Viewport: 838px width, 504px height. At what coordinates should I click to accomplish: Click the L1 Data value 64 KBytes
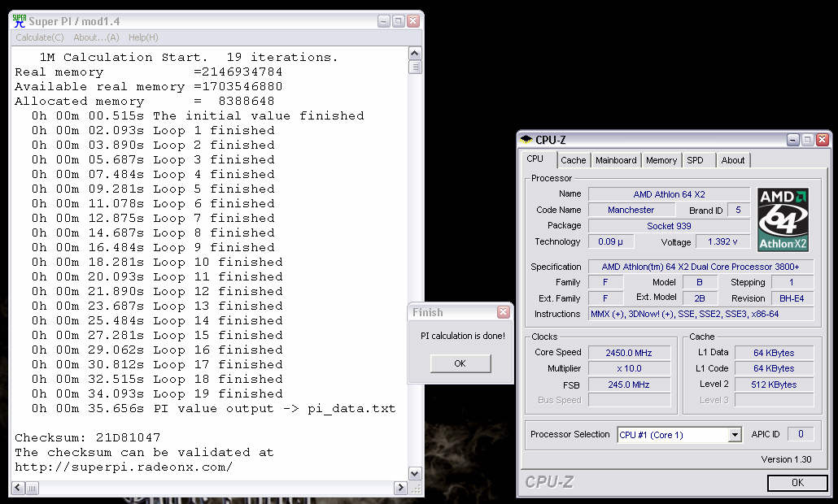coord(774,353)
